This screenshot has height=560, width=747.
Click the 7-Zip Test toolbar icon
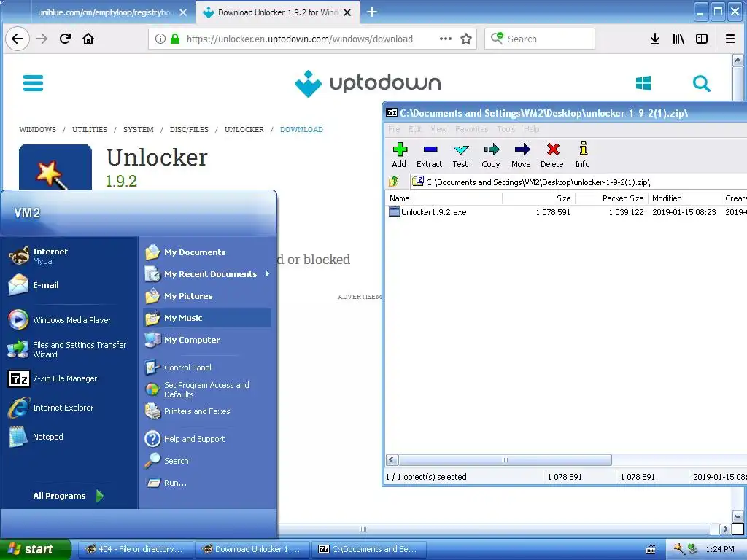point(460,155)
